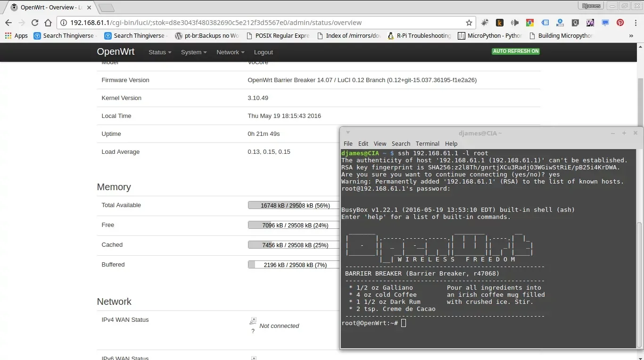Screen dimensions: 644x360
Task: Show hidden bookmarks with the overflow chevron
Action: (x=631, y=36)
